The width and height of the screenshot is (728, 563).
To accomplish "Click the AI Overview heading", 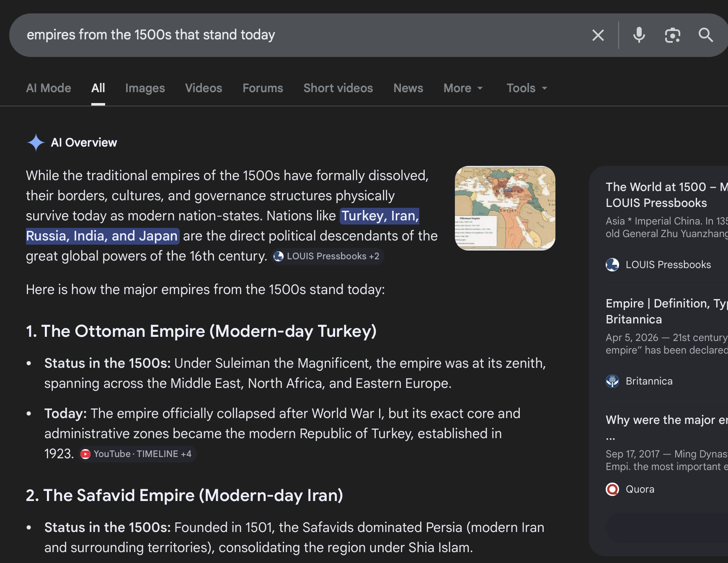I will pos(84,142).
